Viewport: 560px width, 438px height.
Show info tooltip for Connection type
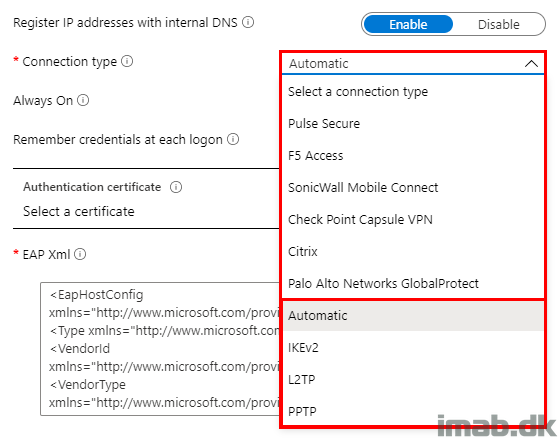coord(127,61)
